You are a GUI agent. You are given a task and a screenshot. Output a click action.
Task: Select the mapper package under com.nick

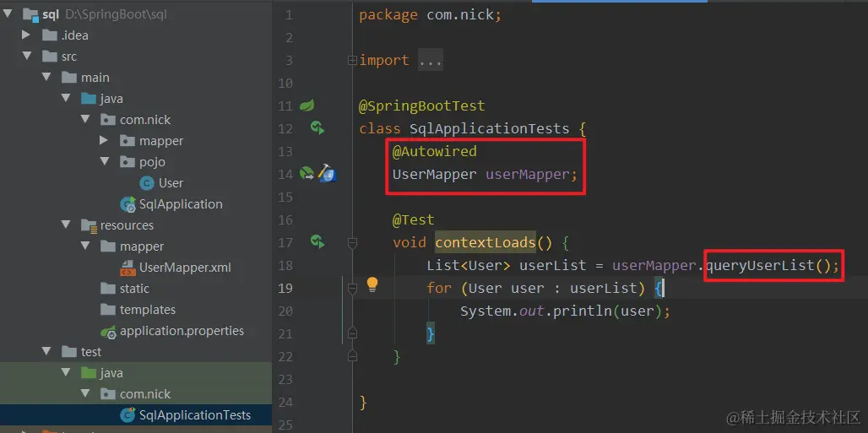coord(161,141)
